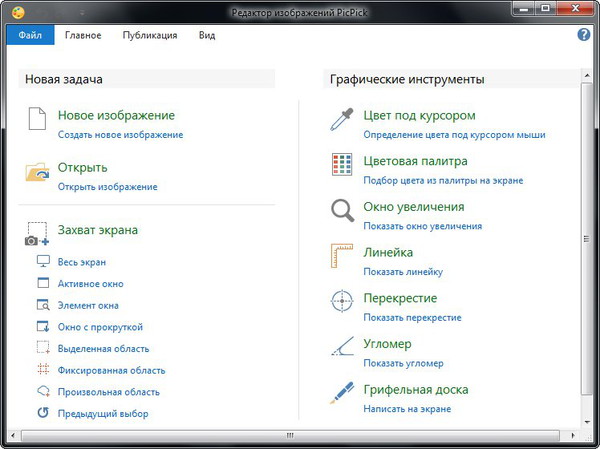Screen dimensions: 600x449
Task: Click the eyedropper icon for Цвет под курсором
Action: pos(343,120)
